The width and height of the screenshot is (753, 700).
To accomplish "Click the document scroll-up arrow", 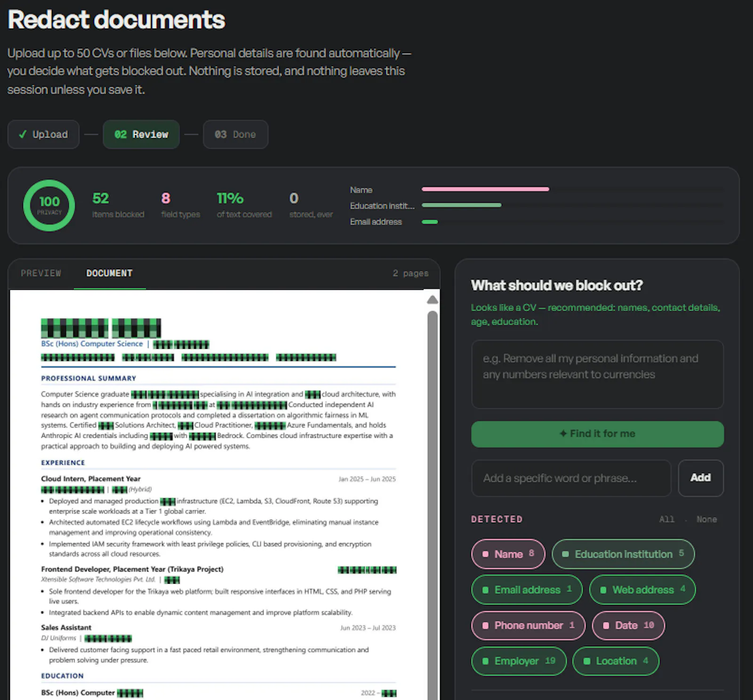I will coord(433,300).
